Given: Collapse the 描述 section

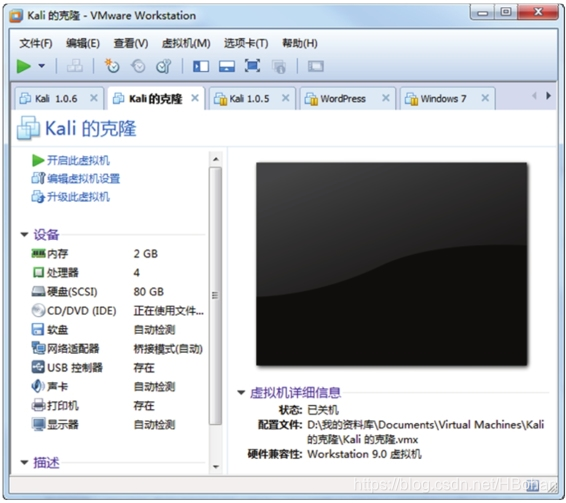Looking at the screenshot, I should (x=24, y=462).
